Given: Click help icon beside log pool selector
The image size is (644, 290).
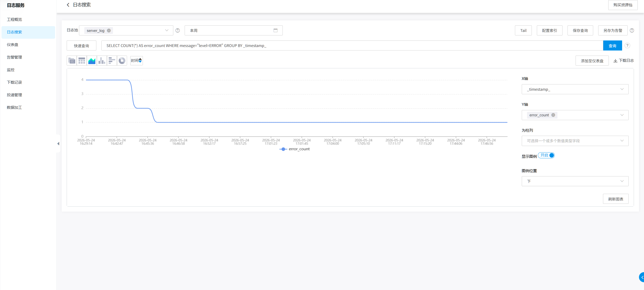Looking at the screenshot, I should (x=178, y=30).
